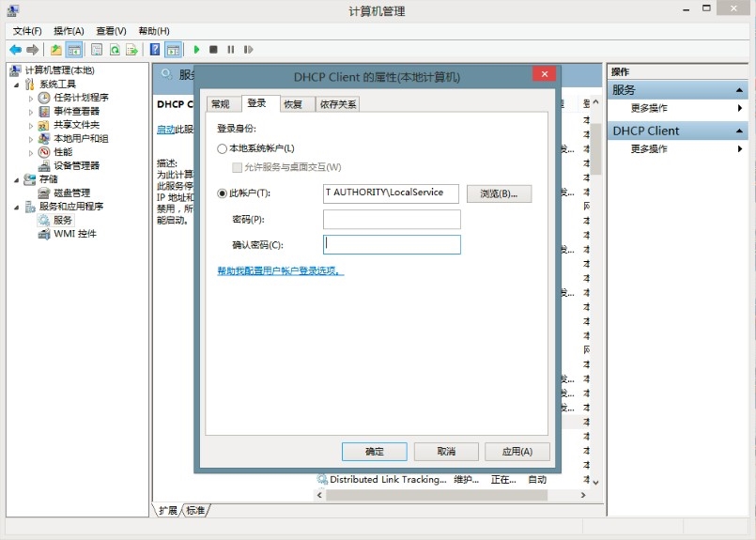
Task: Select 计算机管理(本地) root node
Action: tap(59, 70)
